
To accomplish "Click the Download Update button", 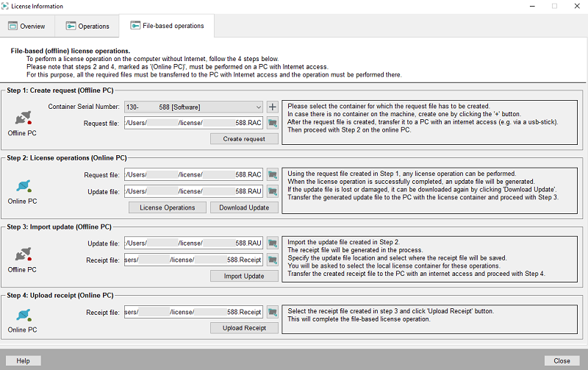I will point(244,207).
